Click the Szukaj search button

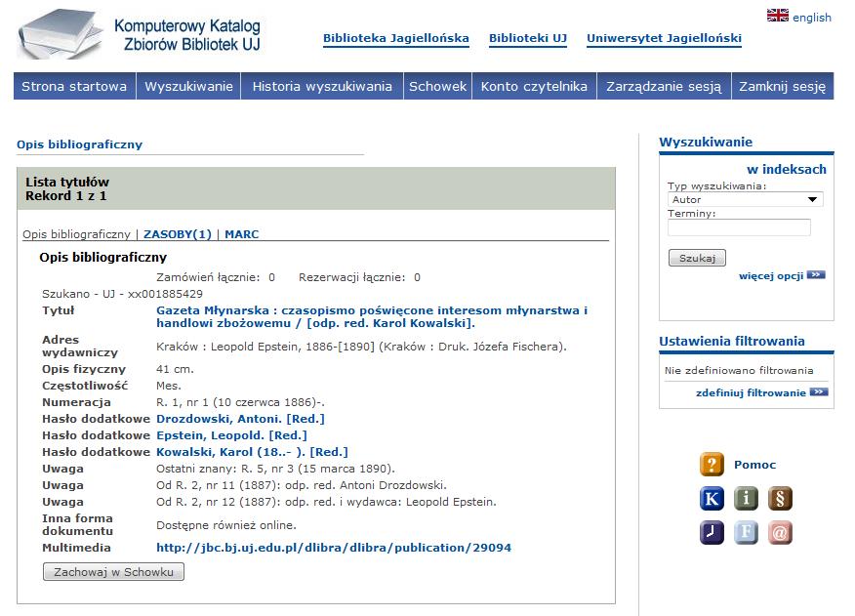click(698, 258)
